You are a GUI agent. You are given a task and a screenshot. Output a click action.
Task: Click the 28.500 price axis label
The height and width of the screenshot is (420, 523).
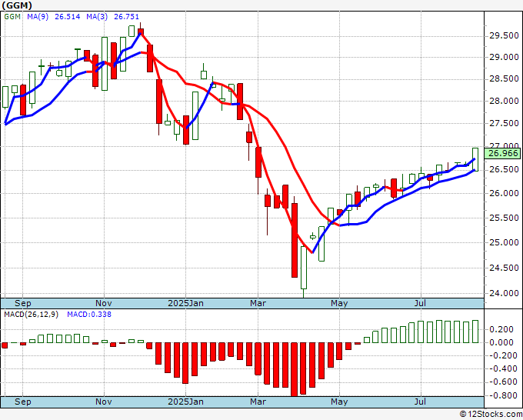click(504, 78)
